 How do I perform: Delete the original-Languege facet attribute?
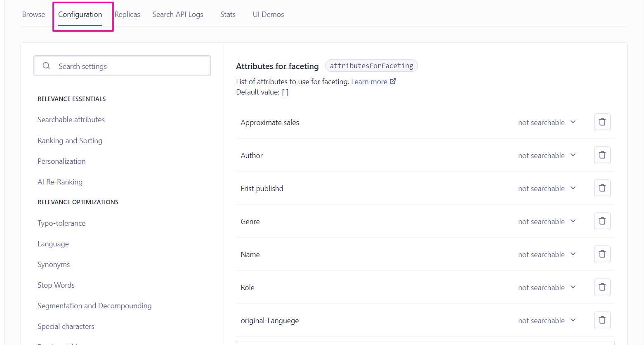[x=602, y=320]
